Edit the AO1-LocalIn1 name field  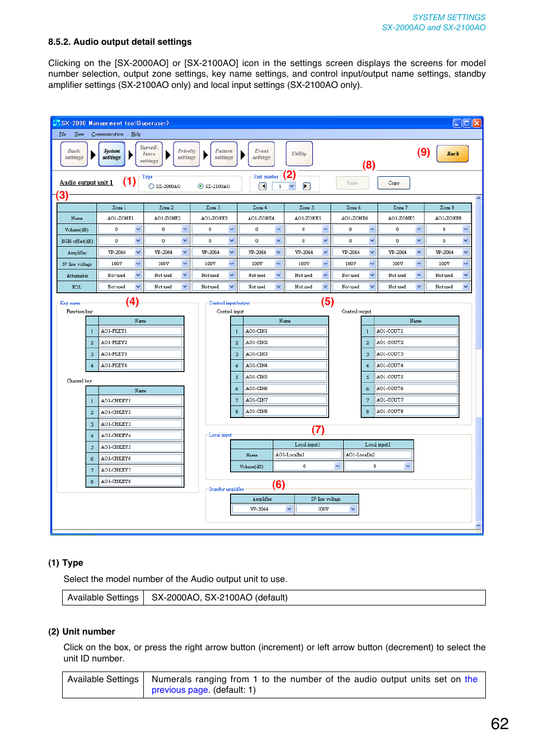coord(308,455)
